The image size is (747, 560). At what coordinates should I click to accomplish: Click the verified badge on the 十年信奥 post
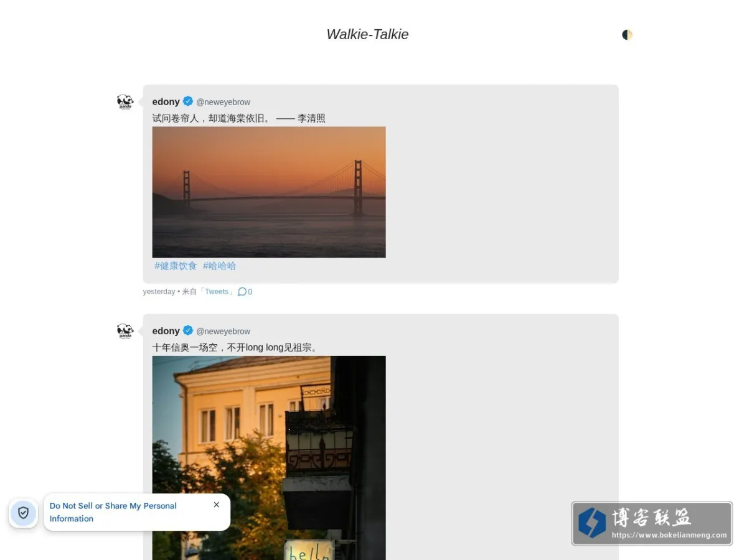(x=188, y=330)
